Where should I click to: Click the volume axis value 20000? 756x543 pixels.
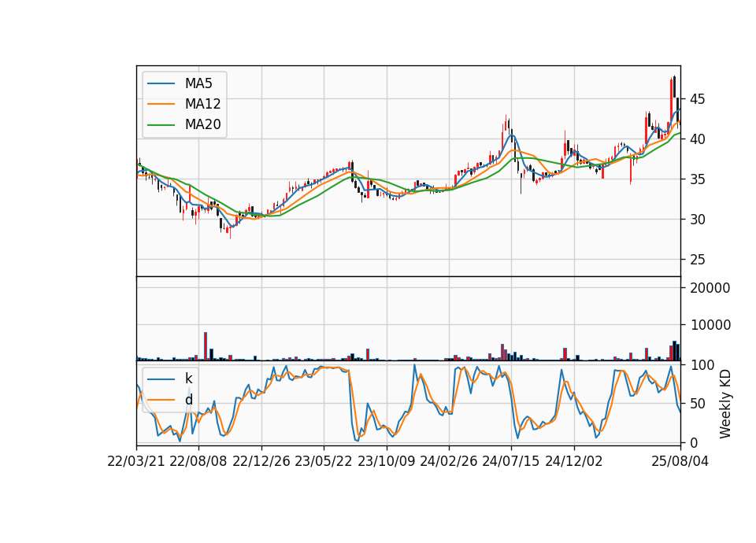coord(710,288)
